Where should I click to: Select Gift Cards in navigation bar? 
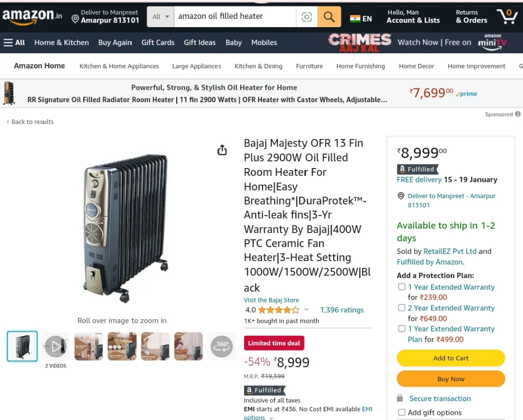tap(158, 42)
